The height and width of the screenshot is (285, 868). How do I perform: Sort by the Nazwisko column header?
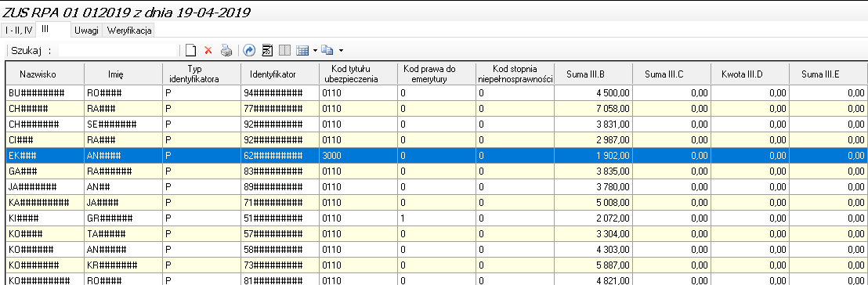45,74
